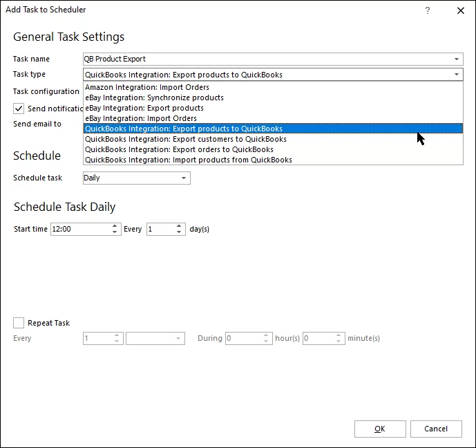
Task: Choose QuickBooks Integration: Import products from QuickBooks
Action: click(189, 160)
